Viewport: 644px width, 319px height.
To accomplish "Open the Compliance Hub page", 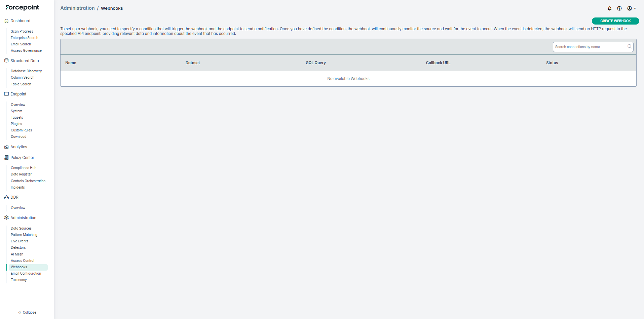I will (24, 168).
